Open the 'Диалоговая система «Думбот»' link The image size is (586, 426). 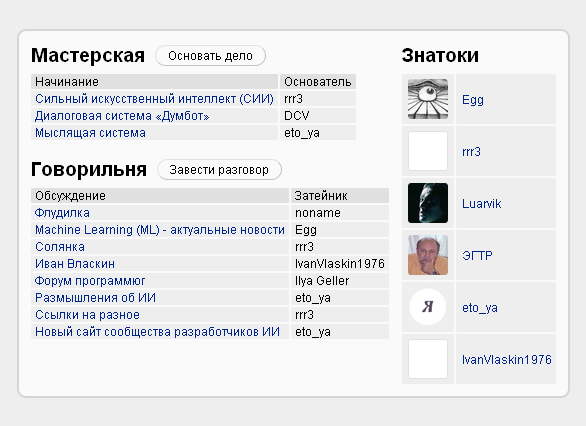122,116
